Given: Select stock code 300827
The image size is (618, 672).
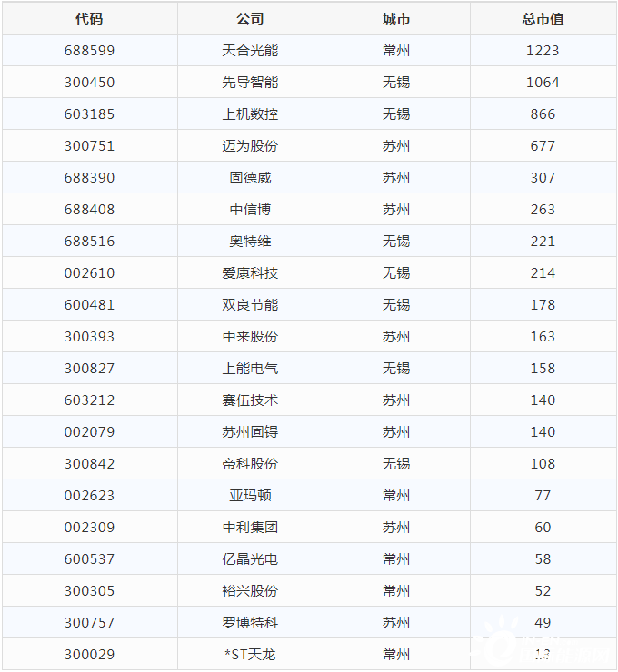Looking at the screenshot, I should click(89, 368).
